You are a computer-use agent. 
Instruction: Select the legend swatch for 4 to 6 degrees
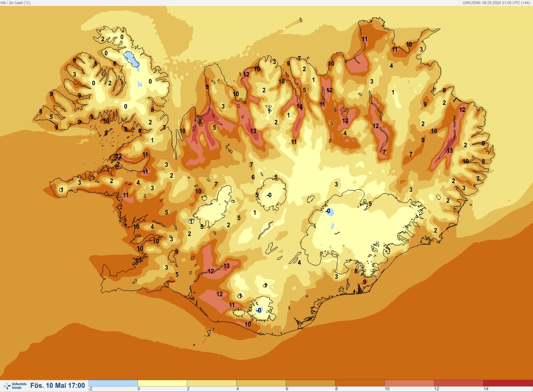click(x=261, y=383)
